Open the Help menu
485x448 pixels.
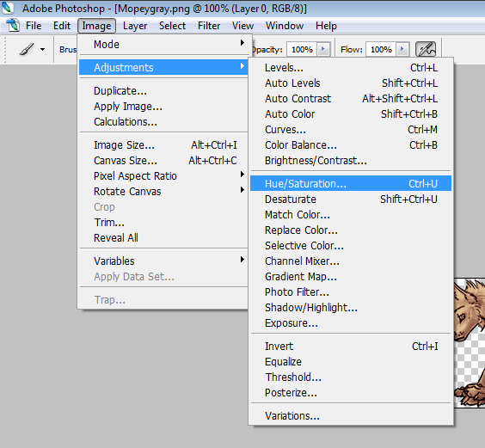(x=326, y=26)
